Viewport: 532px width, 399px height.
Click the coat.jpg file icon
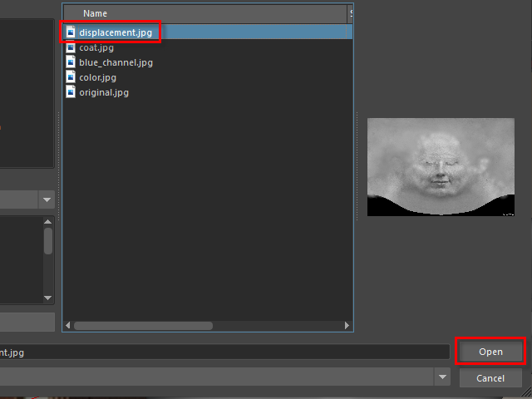(71, 47)
